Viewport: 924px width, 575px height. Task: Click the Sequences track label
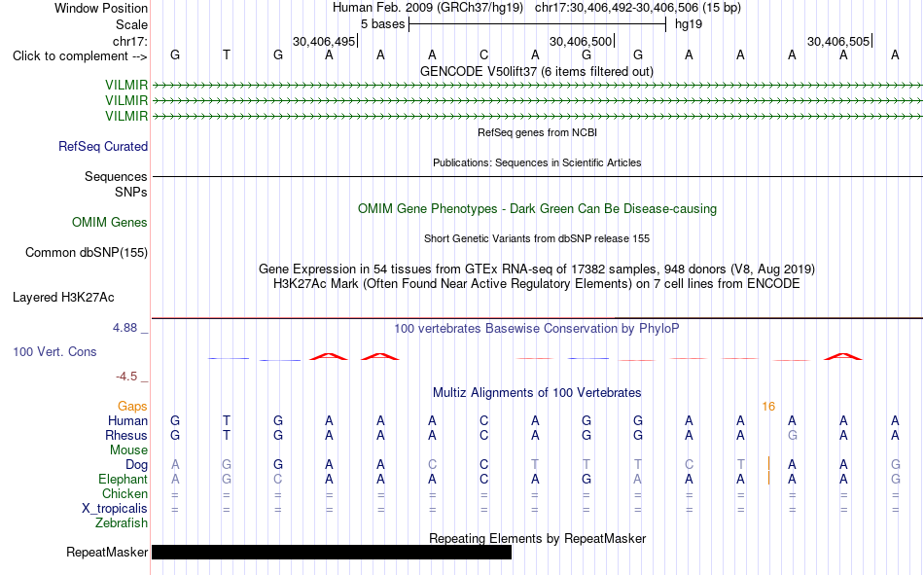tap(116, 176)
